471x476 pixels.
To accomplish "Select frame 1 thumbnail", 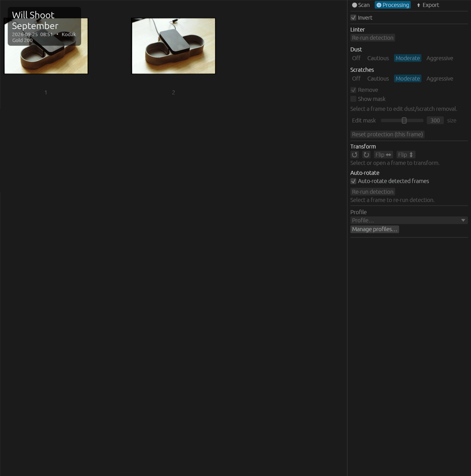I will (x=46, y=46).
